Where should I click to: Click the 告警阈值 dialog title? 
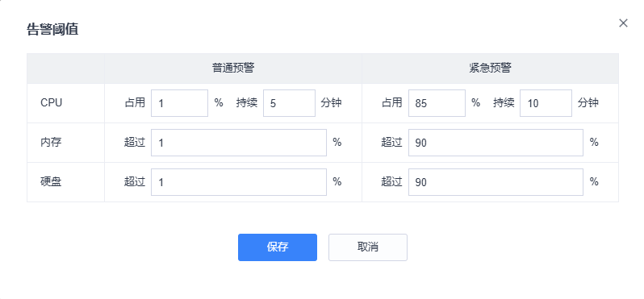[52, 30]
